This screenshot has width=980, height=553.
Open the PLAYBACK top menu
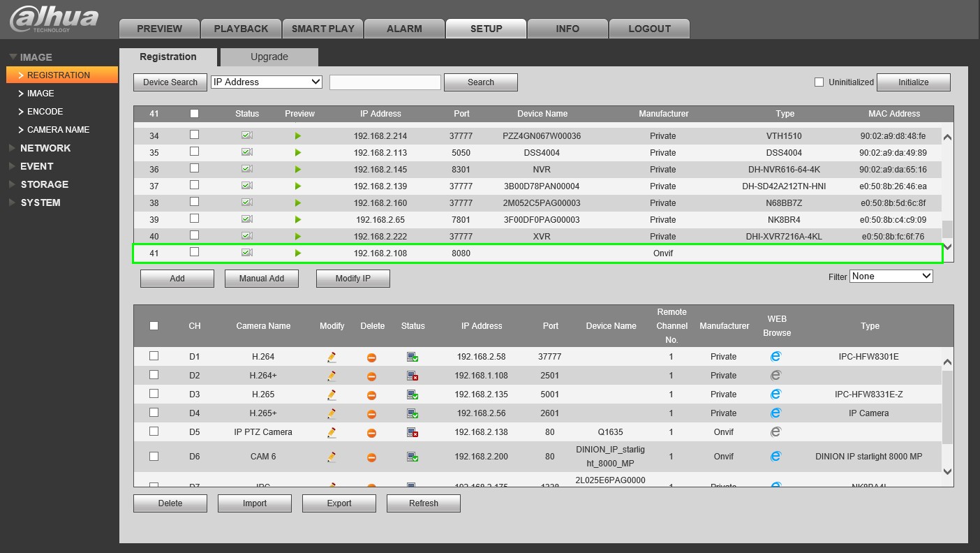[241, 29]
